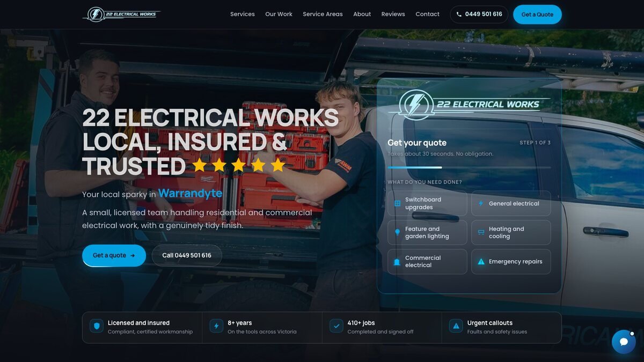This screenshot has width=644, height=362.
Task: Click the Warrandyte suburb text
Action: [190, 194]
